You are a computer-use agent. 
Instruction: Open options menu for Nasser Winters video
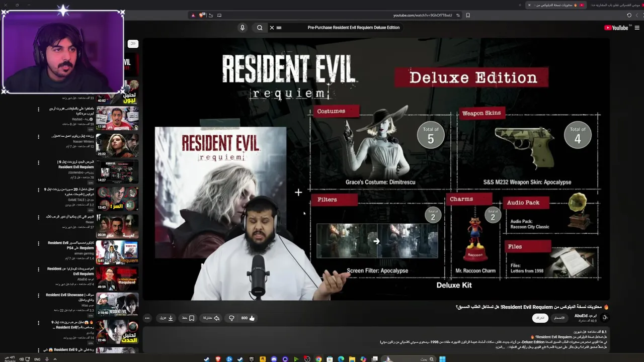38,136
